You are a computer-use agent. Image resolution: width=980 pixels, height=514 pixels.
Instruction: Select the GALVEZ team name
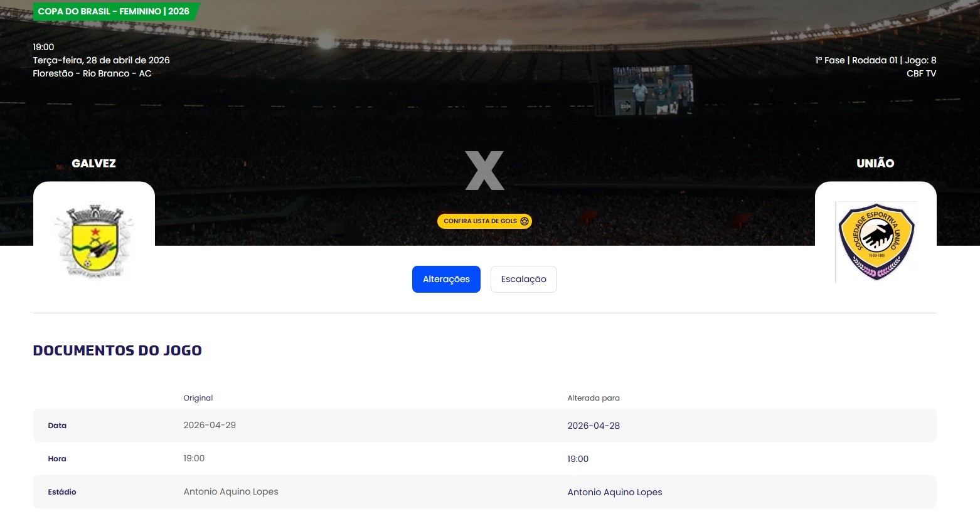93,163
